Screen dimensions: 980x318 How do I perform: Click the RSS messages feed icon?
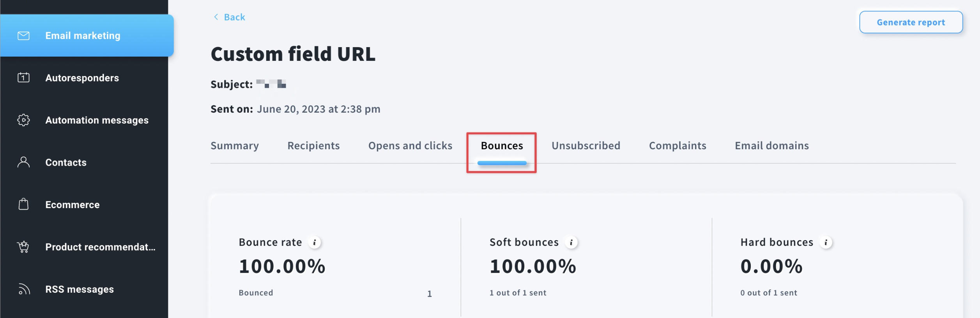(x=24, y=289)
